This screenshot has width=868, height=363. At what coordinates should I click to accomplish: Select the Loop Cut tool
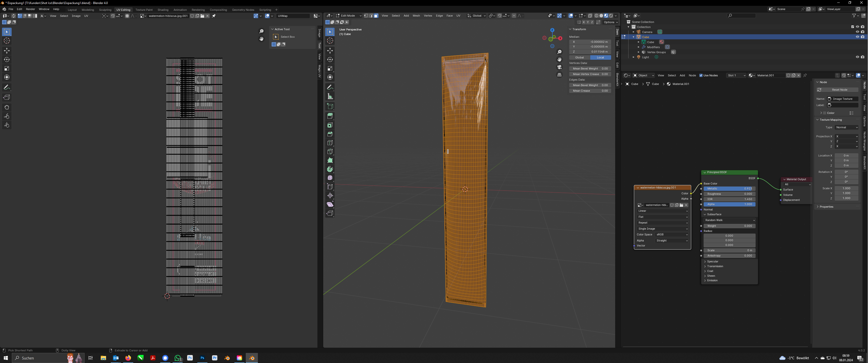pyautogui.click(x=330, y=143)
